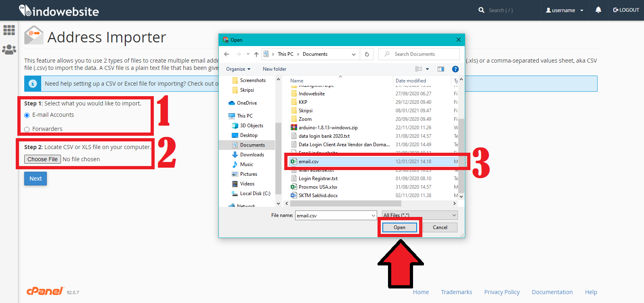Image resolution: width=644 pixels, height=303 pixels.
Task: Open the Organize menu
Action: click(x=238, y=69)
